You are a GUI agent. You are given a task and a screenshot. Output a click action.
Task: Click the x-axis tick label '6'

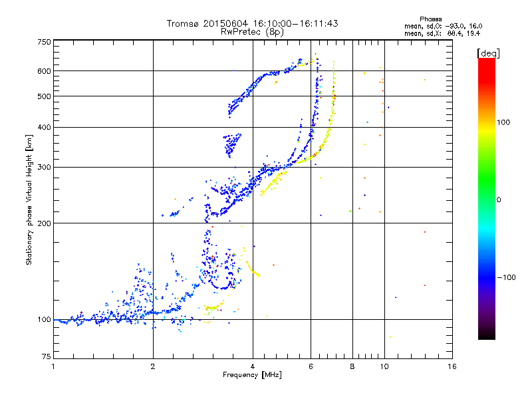tap(311, 366)
